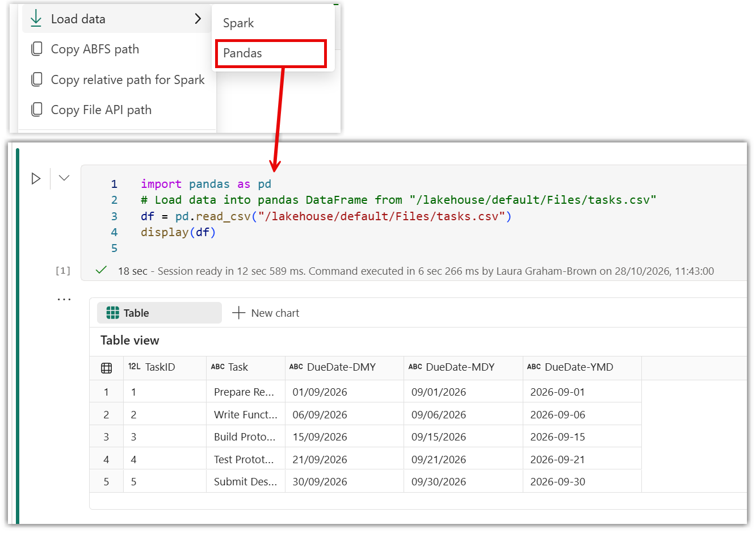756x533 pixels.
Task: Choose Pandas from the Load data submenu
Action: point(271,53)
